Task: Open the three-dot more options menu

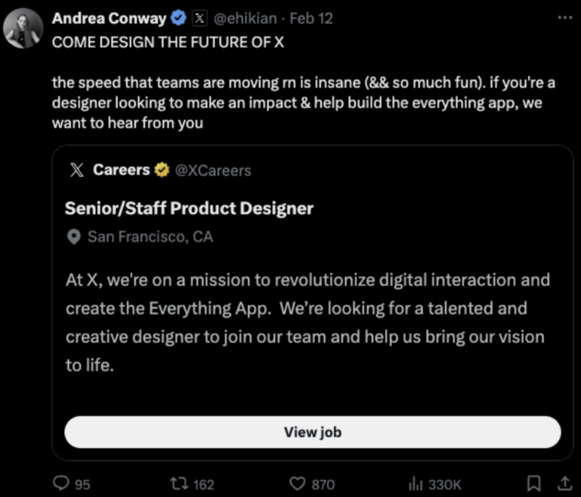Action: pos(565,17)
